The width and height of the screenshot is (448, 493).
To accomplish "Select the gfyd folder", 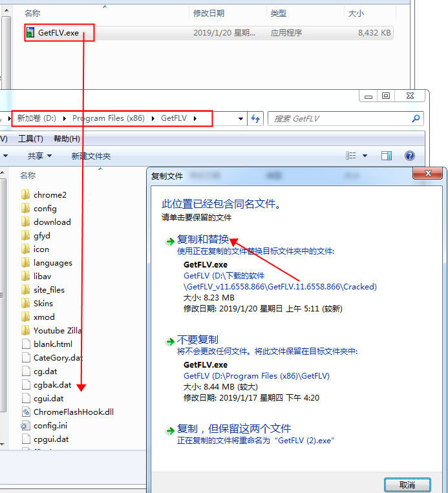I will click(x=36, y=235).
